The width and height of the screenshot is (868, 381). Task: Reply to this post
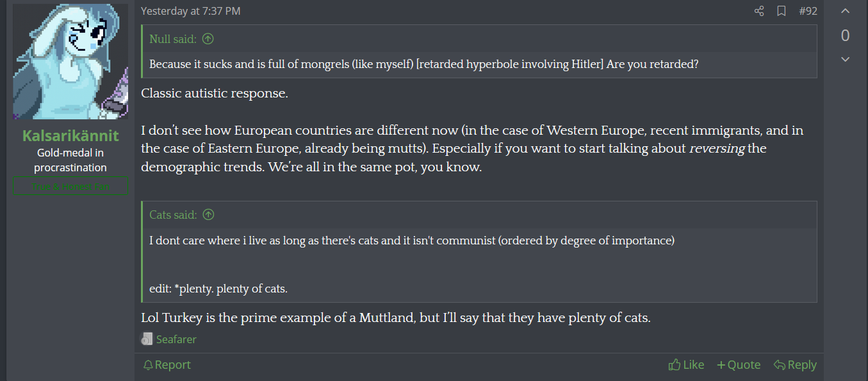(x=795, y=365)
